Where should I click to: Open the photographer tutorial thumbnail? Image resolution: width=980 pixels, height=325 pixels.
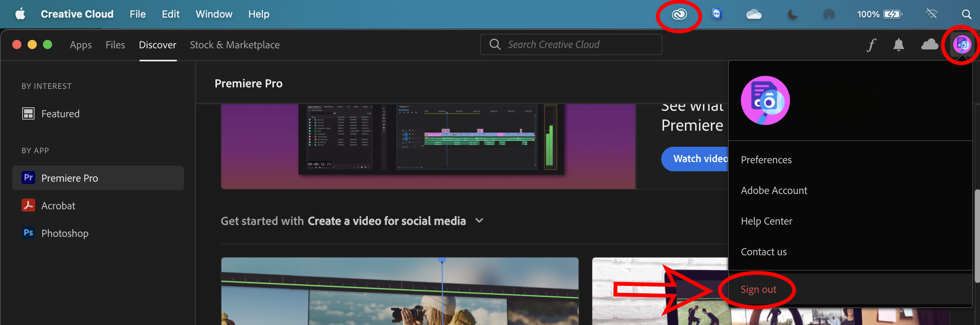[400, 291]
